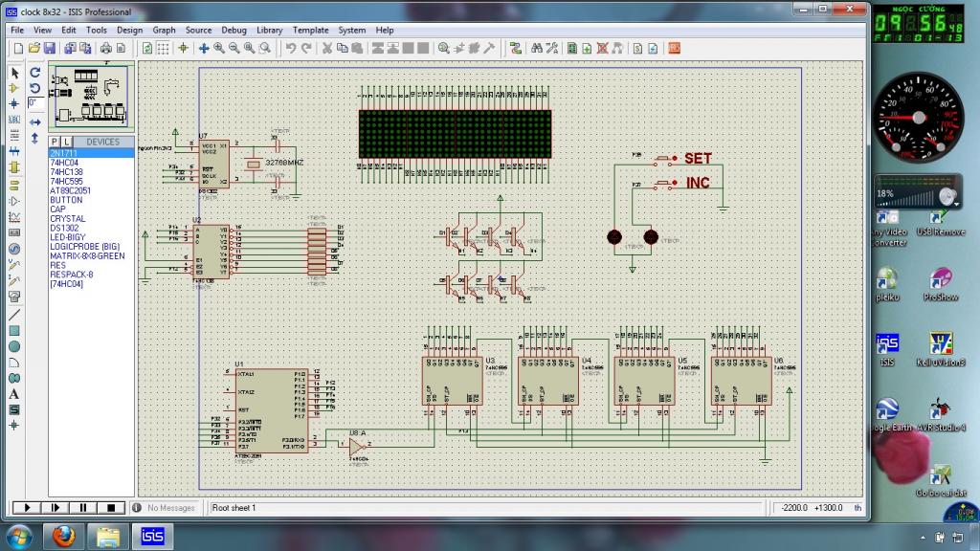Viewport: 980px width, 551px height.
Task: Select the 2D text tool
Action: coord(14,393)
